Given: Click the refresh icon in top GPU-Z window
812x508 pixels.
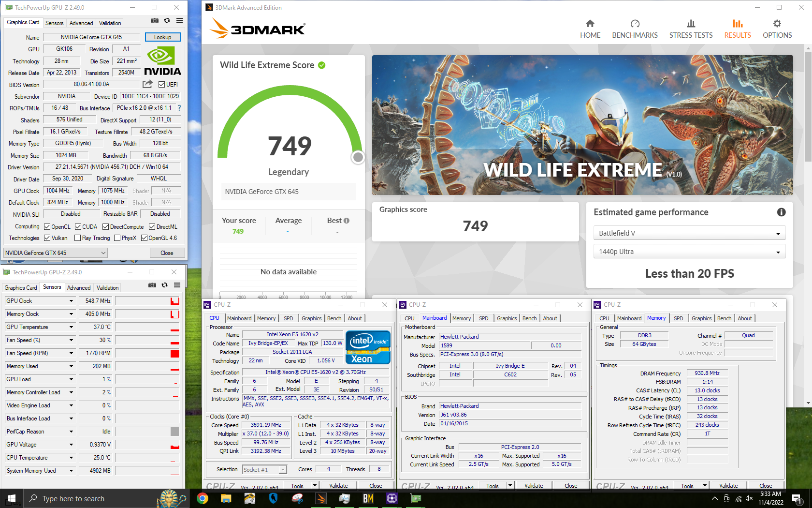Looking at the screenshot, I should [x=167, y=21].
